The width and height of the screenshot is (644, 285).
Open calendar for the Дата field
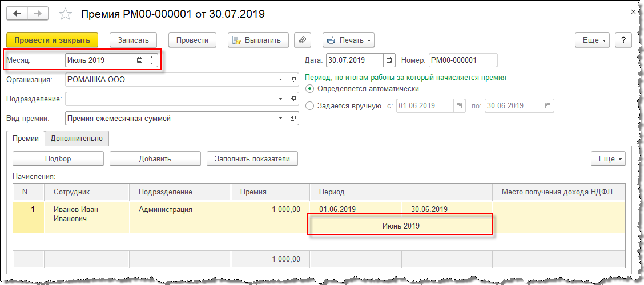click(389, 60)
